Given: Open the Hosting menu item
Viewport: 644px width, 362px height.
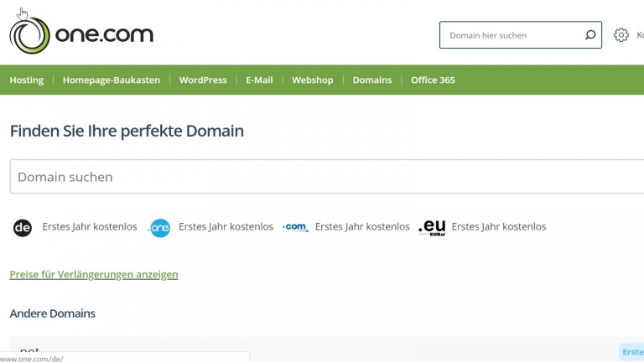Looking at the screenshot, I should point(26,80).
